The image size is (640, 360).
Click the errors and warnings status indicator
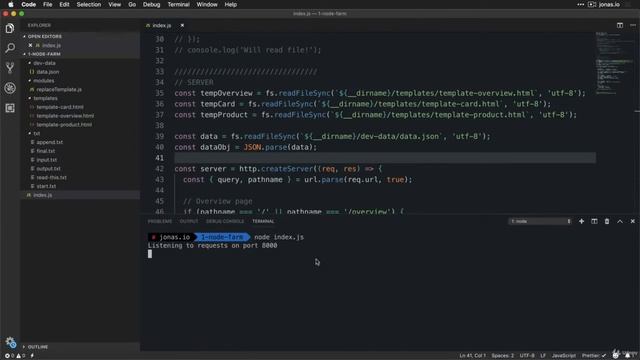click(15, 356)
